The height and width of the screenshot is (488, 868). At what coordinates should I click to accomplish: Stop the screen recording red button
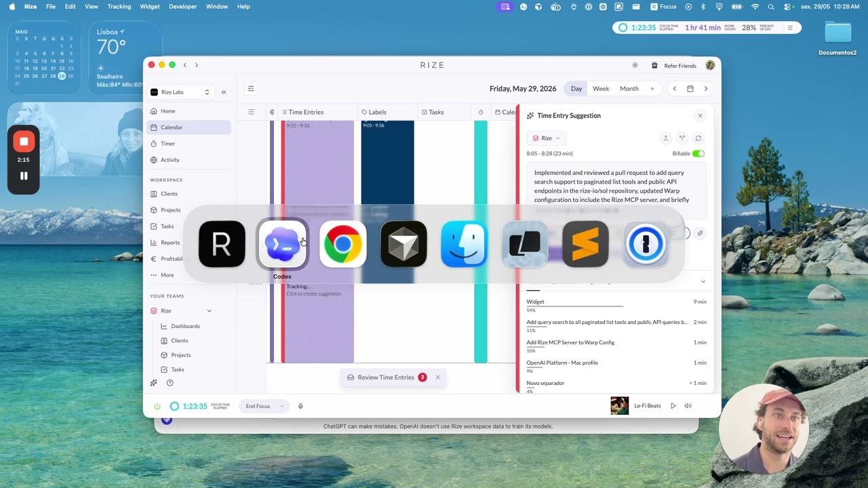coord(24,142)
